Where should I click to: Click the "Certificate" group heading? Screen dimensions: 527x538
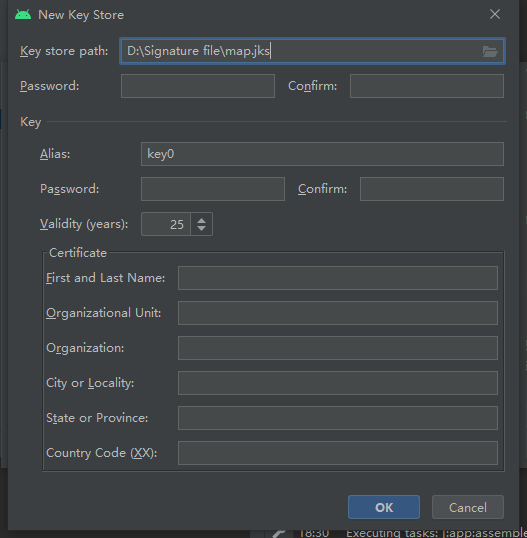click(x=78, y=253)
